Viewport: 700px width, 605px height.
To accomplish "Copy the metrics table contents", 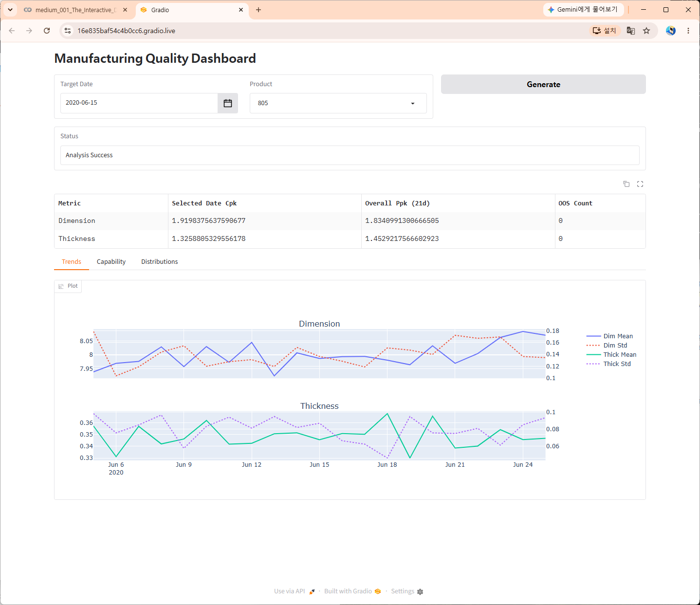I will [x=626, y=184].
